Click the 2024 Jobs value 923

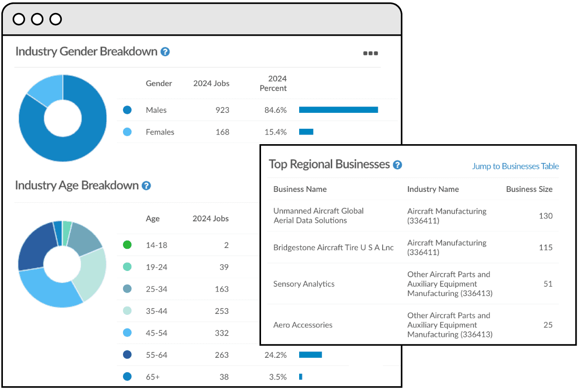pyautogui.click(x=222, y=110)
